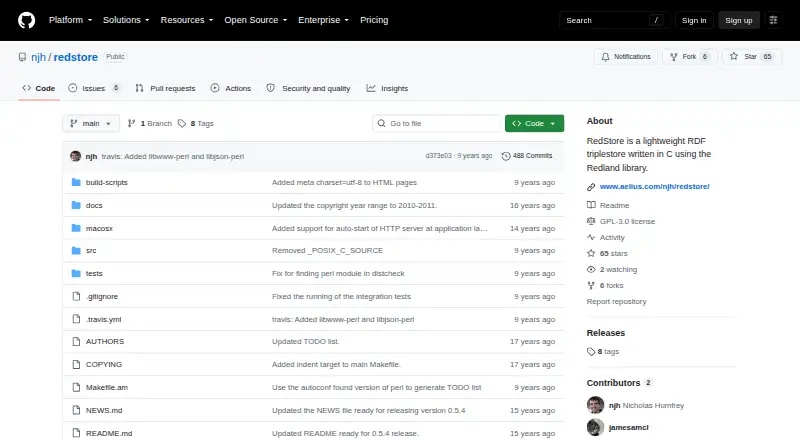The height and width of the screenshot is (440, 800).
Task: Click the notifications bell icon
Action: coord(605,57)
